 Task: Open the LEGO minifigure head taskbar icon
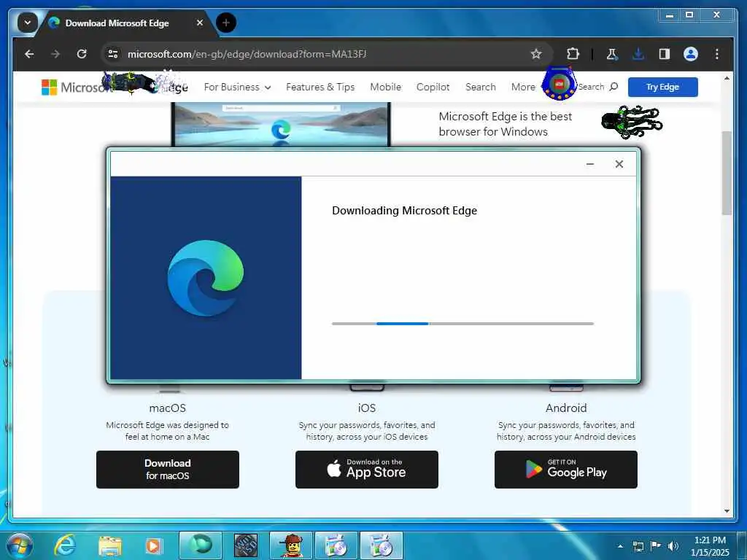291,545
